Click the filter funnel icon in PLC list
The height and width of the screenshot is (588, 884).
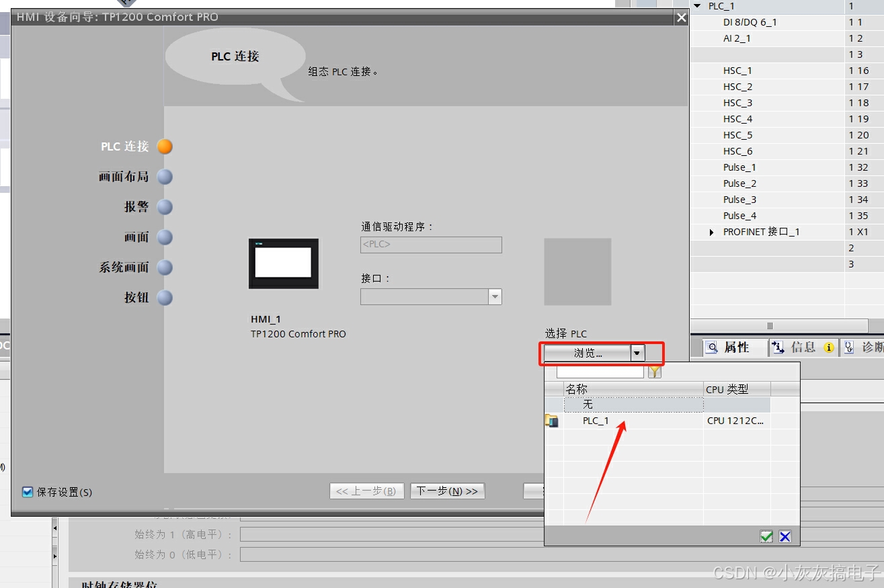pos(654,372)
